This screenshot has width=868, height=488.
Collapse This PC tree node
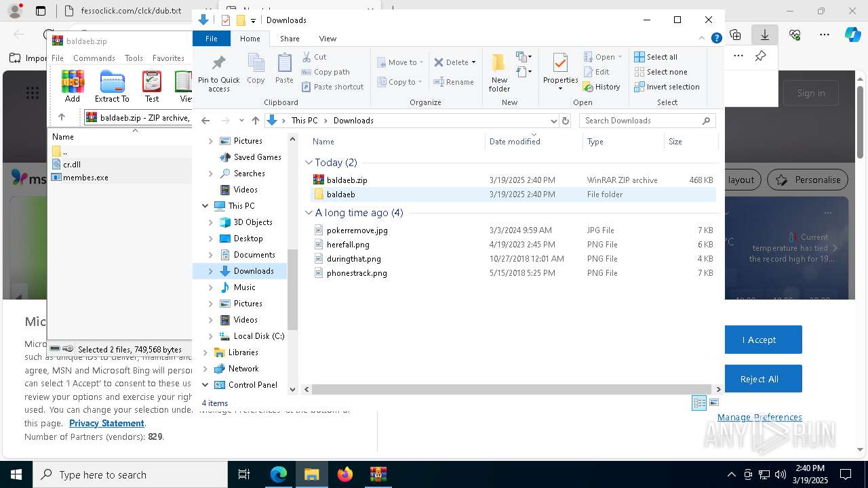[x=205, y=206]
